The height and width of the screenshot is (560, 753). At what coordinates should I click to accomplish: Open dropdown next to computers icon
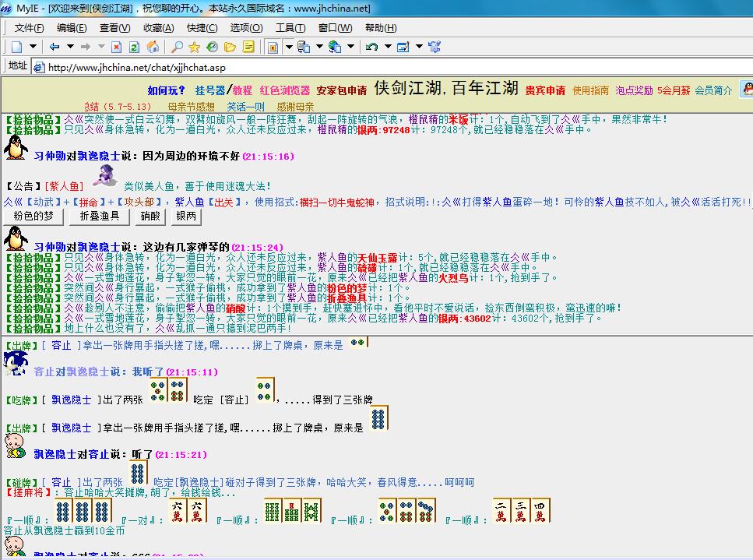pyautogui.click(x=320, y=47)
